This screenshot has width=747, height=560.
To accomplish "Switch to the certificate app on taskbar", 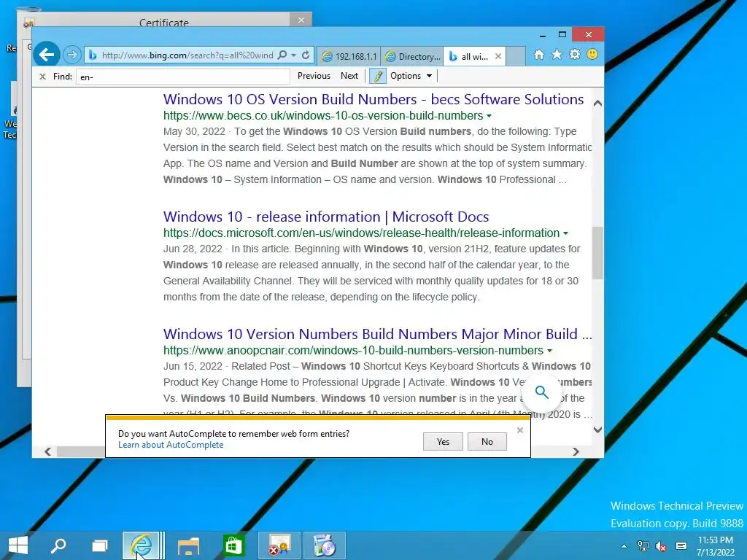I will coord(279,545).
